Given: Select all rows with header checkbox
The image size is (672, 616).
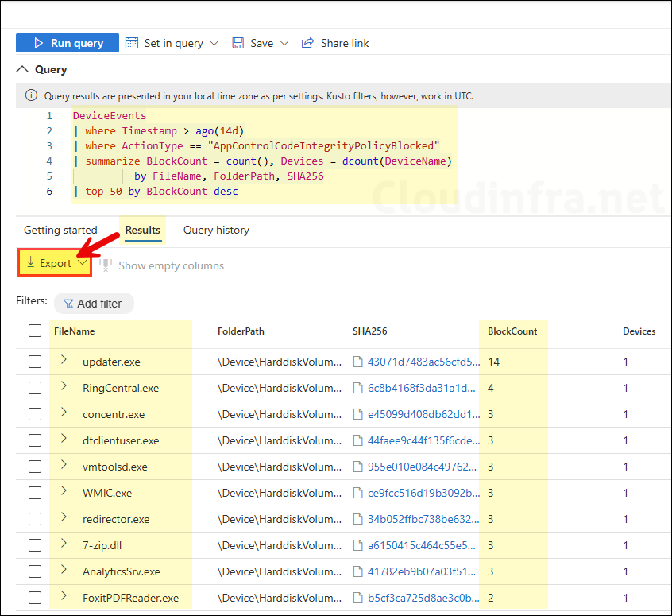Looking at the screenshot, I should tap(35, 331).
